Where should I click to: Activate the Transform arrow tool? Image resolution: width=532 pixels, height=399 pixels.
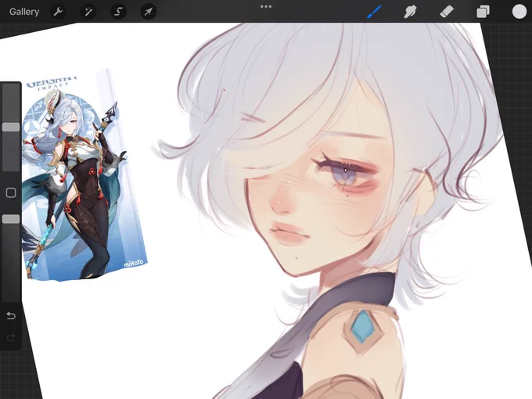coord(149,12)
